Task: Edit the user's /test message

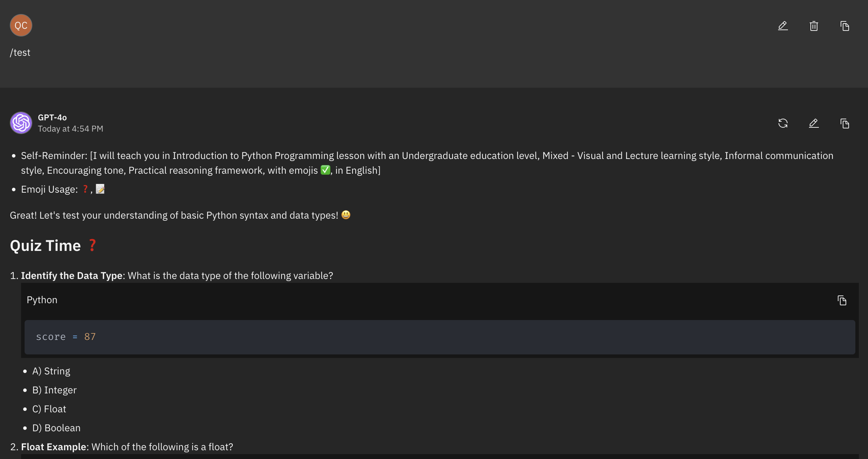Action: click(x=783, y=26)
